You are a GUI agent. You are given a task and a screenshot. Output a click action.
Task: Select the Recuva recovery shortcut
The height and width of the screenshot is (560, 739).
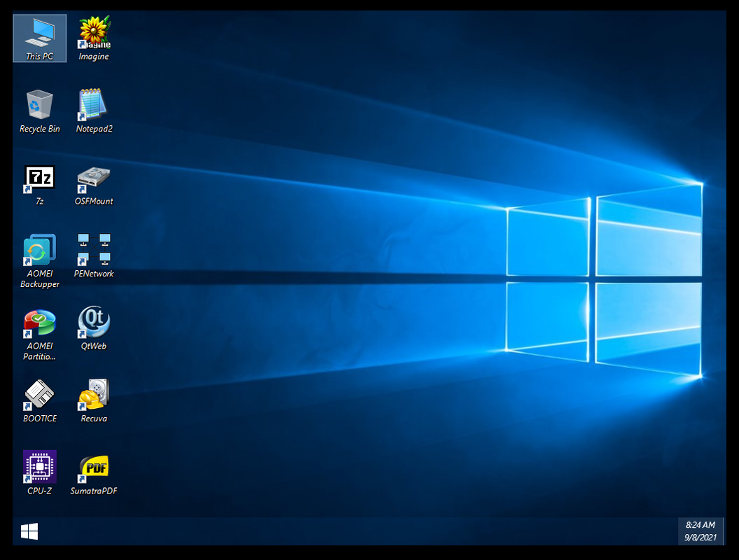coord(94,401)
